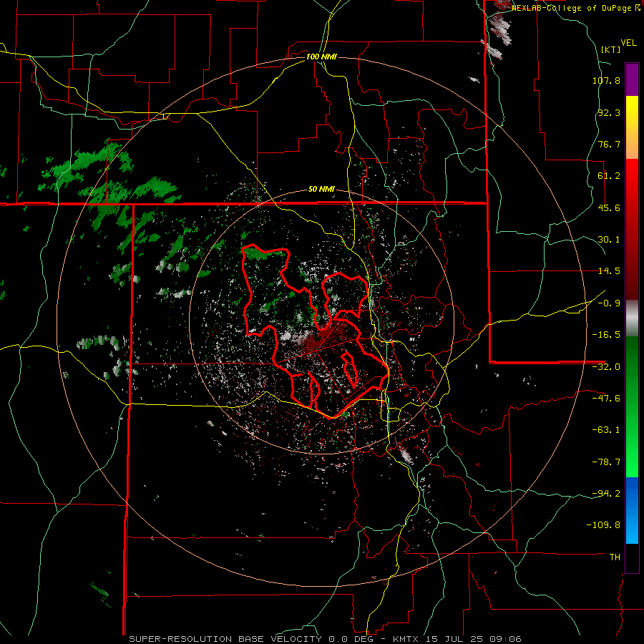
Task: Pick the yellow segment of the velocity color bar
Action: click(632, 127)
